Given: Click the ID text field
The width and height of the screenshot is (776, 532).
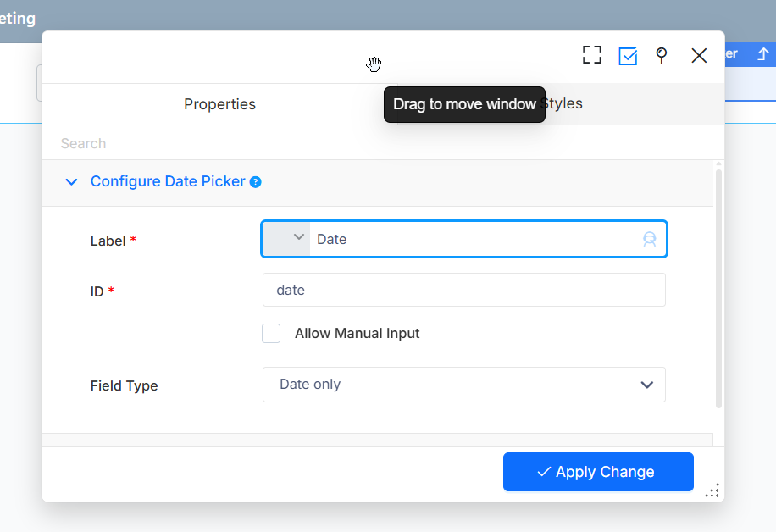Looking at the screenshot, I should (463, 290).
